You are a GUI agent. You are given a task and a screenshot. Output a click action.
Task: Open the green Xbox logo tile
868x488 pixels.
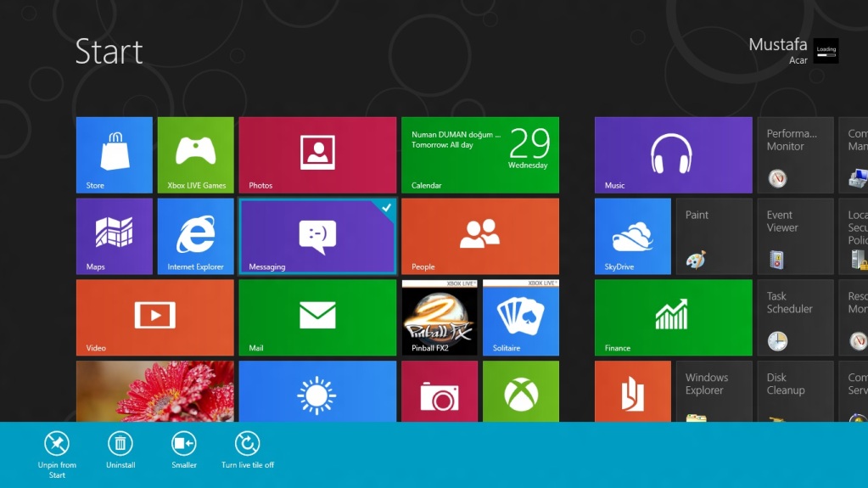(x=521, y=391)
